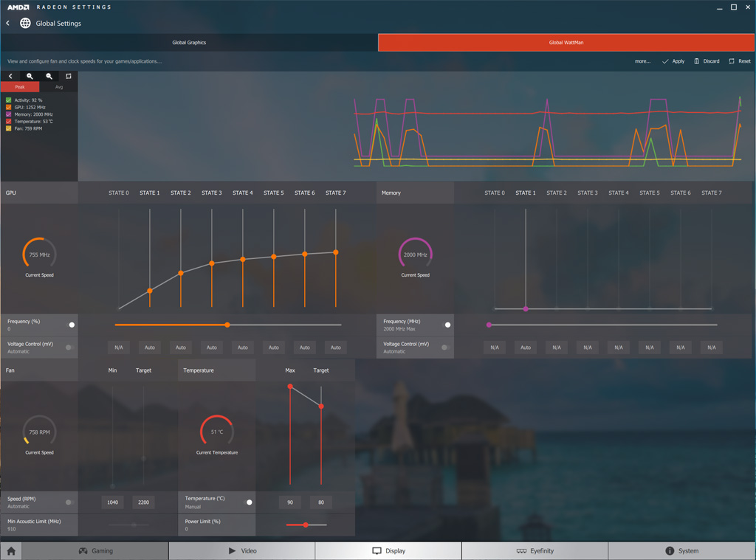Click GPU State 7 Auto voltage button
The height and width of the screenshot is (560, 756).
(336, 348)
